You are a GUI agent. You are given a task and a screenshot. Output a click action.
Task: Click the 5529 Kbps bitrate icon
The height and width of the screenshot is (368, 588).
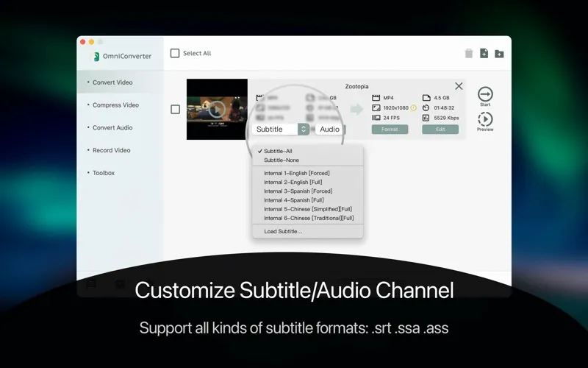(426, 118)
